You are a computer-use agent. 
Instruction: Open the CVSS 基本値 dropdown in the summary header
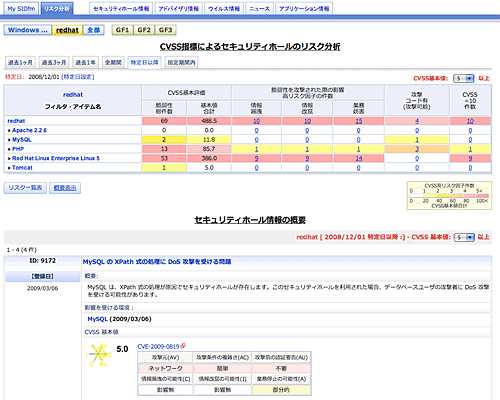(464, 237)
